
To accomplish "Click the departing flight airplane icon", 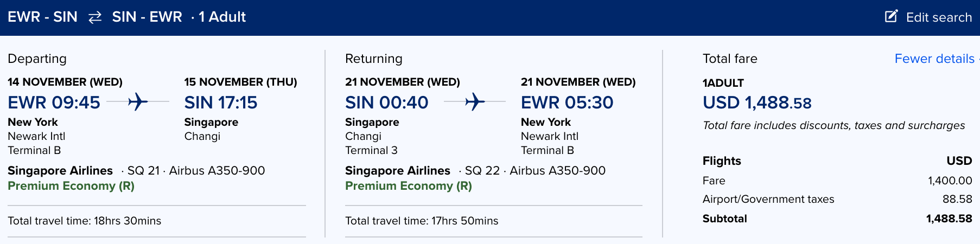I will point(138,101).
